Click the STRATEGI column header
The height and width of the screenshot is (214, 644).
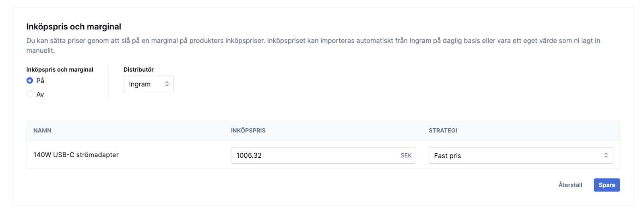point(443,131)
